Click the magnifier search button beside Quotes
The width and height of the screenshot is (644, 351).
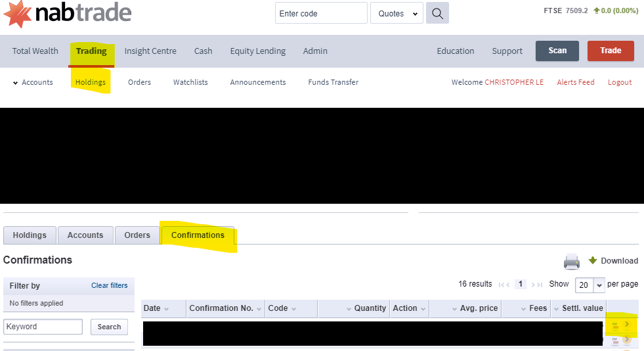437,13
